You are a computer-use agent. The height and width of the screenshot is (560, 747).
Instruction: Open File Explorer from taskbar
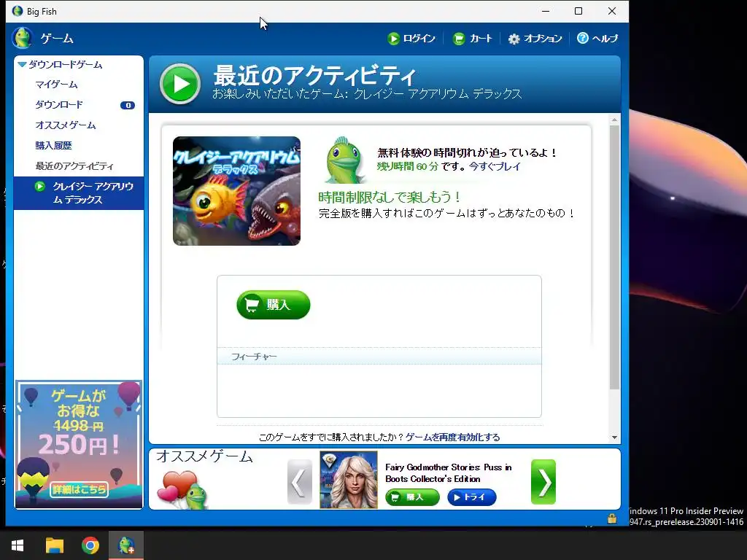[54, 545]
